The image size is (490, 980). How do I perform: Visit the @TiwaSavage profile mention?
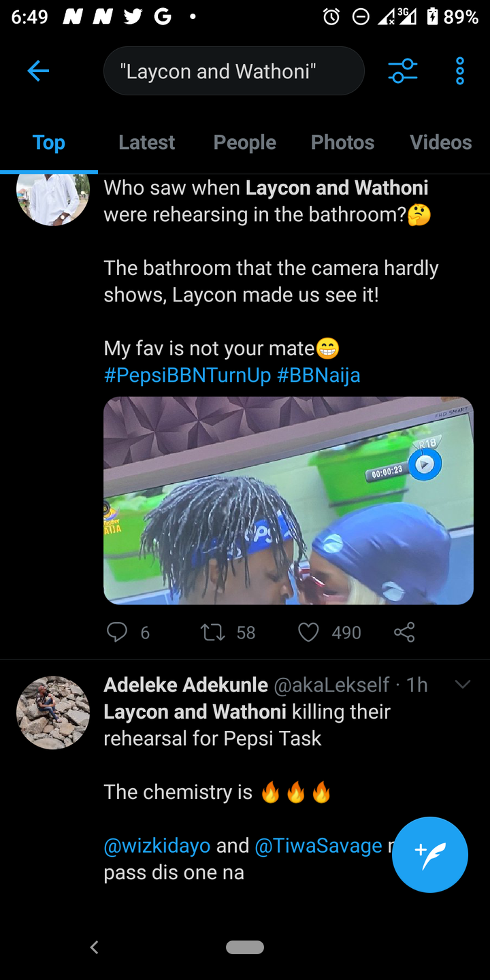click(x=318, y=846)
